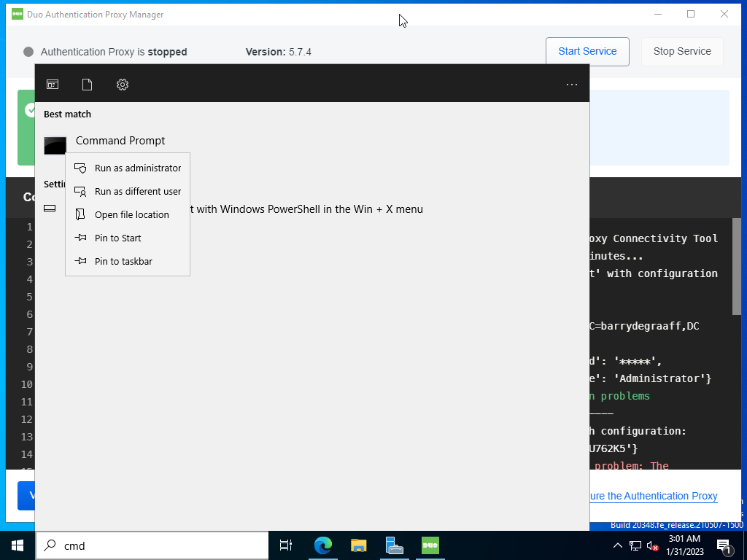Open the search panel more options ellipsis
The image size is (747, 560).
(572, 85)
